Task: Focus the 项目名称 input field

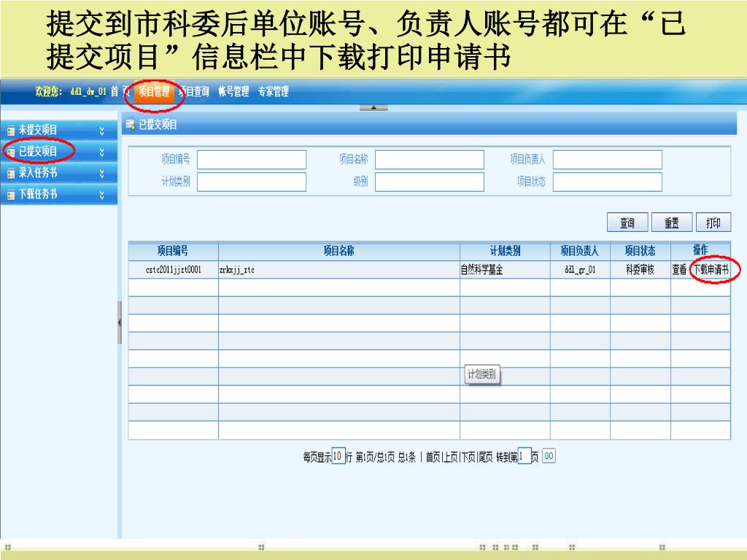Action: [x=429, y=160]
